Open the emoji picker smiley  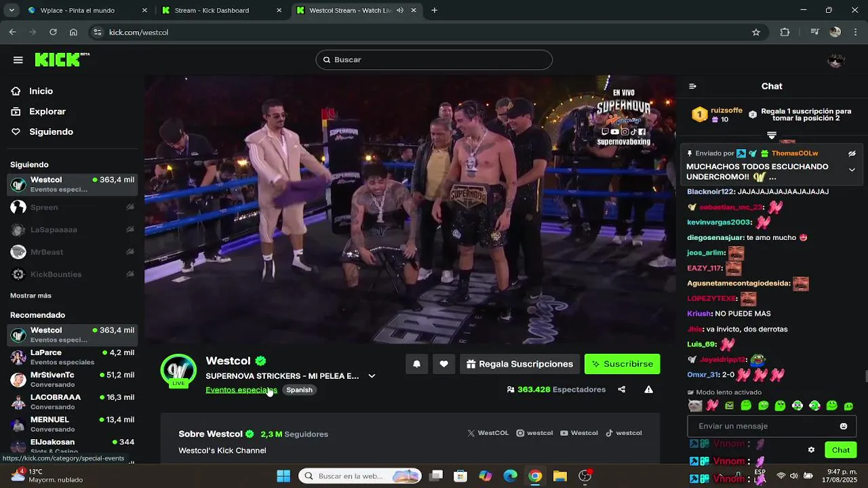pos(844,426)
